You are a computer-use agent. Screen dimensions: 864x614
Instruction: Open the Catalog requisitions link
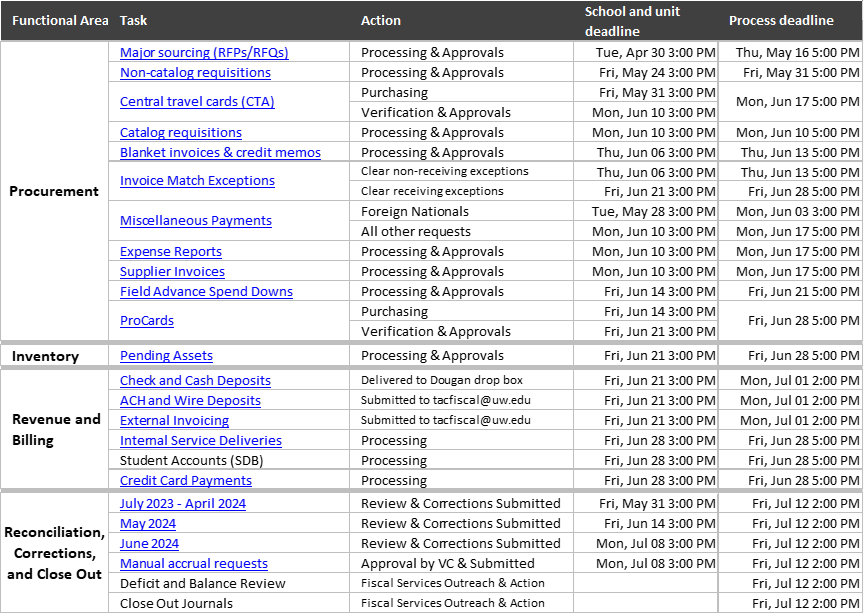181,132
